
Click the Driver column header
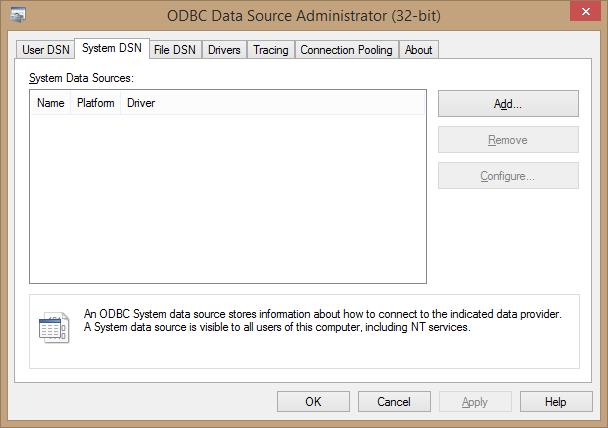[141, 103]
